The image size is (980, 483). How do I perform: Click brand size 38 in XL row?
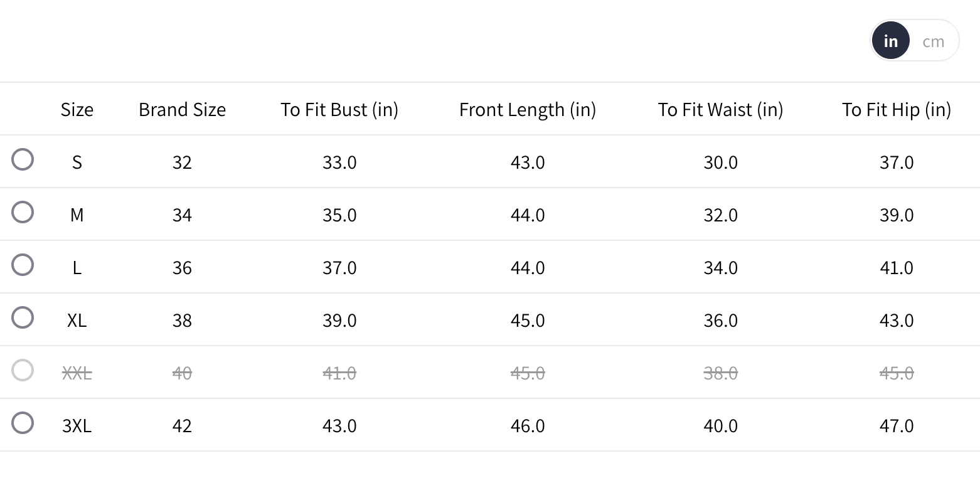[x=182, y=321]
